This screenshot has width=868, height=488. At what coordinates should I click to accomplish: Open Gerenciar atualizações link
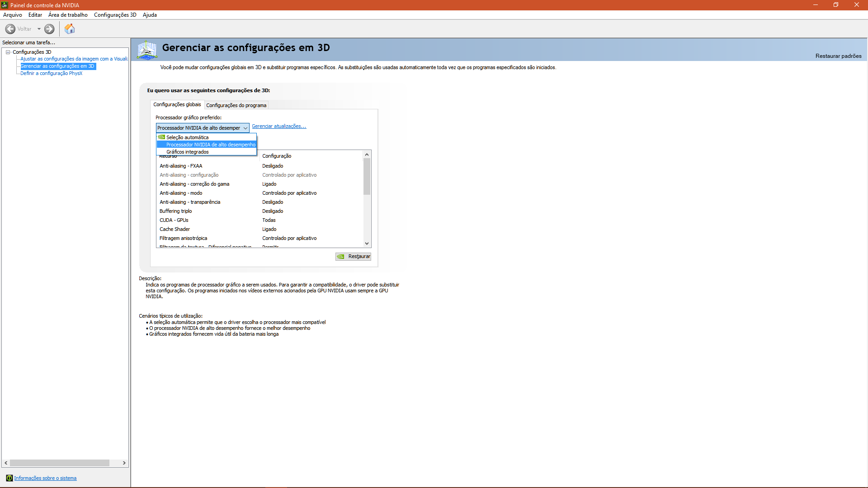[278, 126]
